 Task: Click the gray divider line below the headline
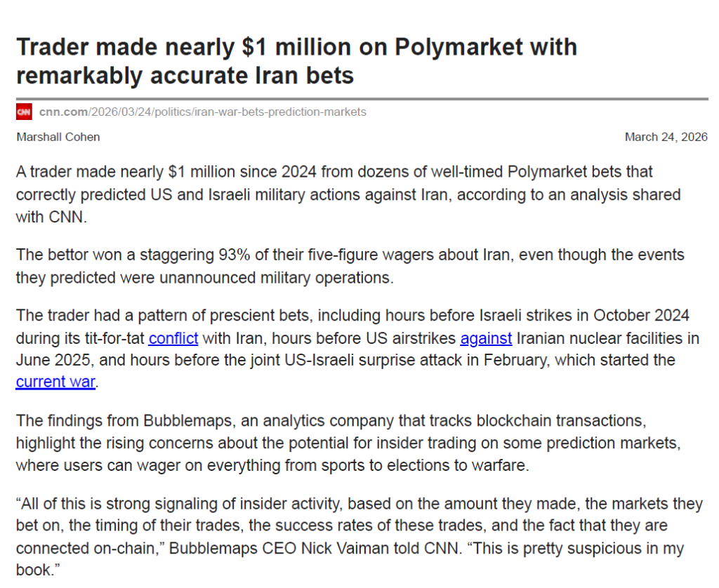[362, 99]
